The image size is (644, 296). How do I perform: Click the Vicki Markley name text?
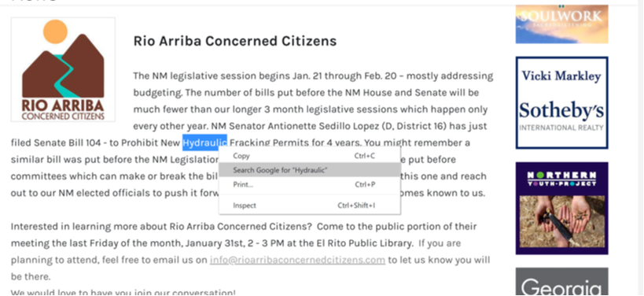pos(561,76)
